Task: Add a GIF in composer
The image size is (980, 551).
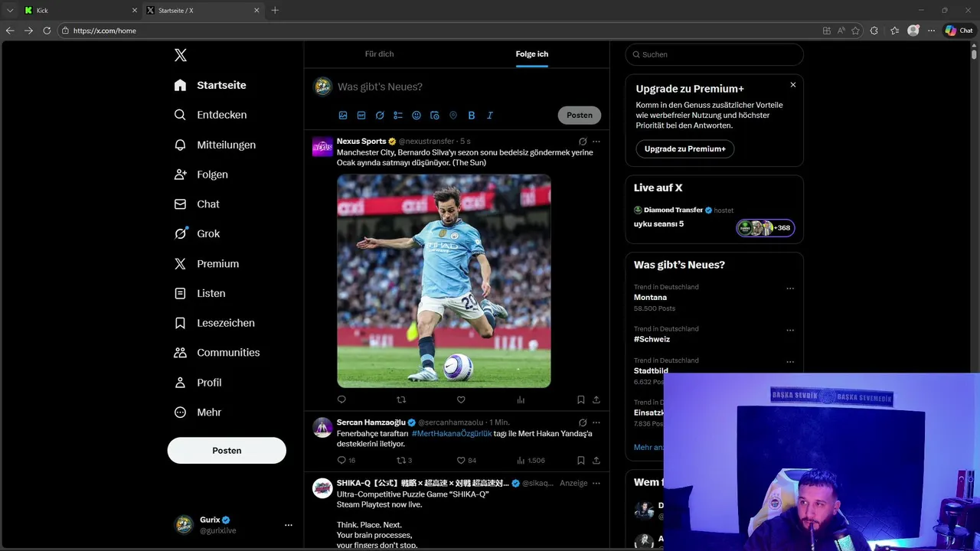Action: (x=361, y=116)
